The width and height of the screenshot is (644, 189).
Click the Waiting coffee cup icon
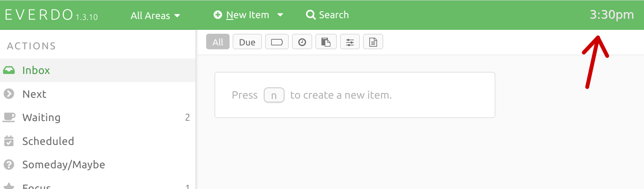coord(9,117)
